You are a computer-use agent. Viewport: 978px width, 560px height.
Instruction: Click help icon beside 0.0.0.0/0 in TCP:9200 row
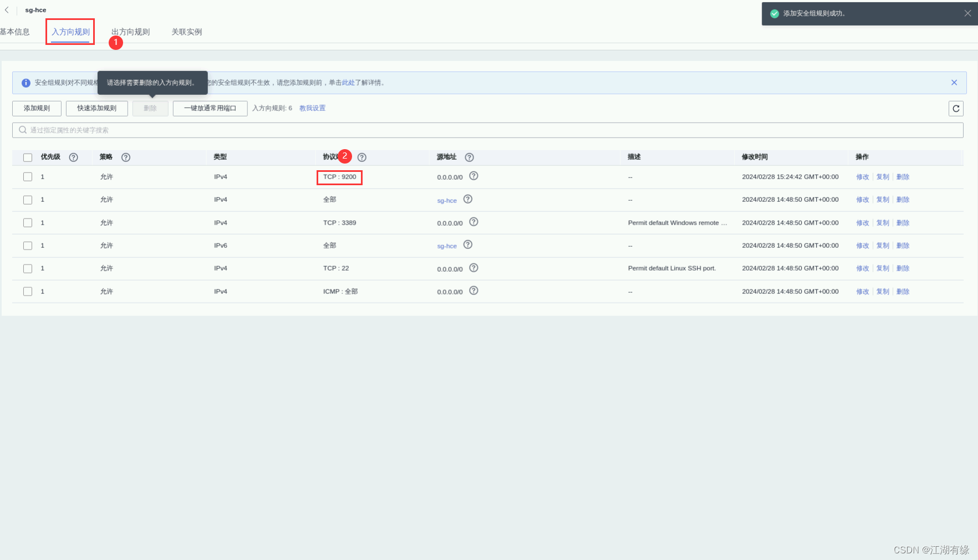pyautogui.click(x=473, y=176)
